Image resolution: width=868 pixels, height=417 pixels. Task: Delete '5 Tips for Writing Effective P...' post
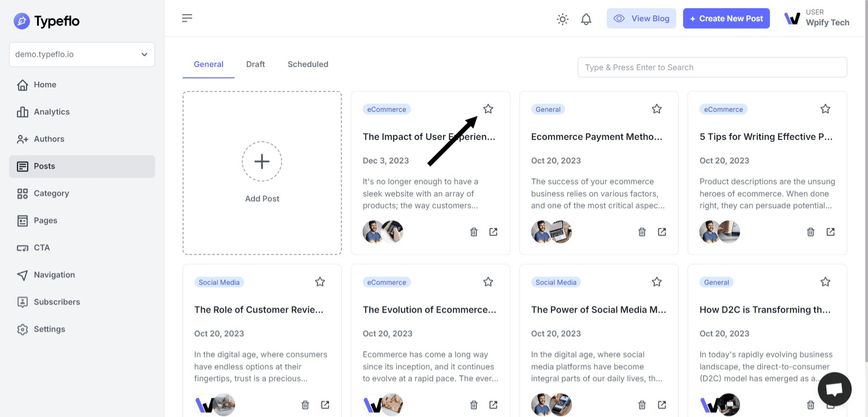(x=811, y=232)
